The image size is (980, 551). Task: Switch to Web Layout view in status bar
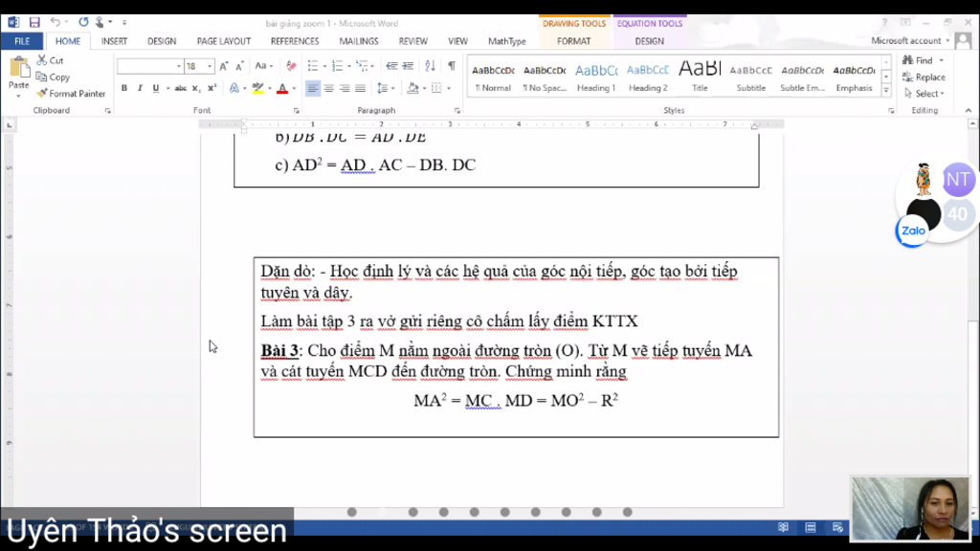click(x=838, y=528)
